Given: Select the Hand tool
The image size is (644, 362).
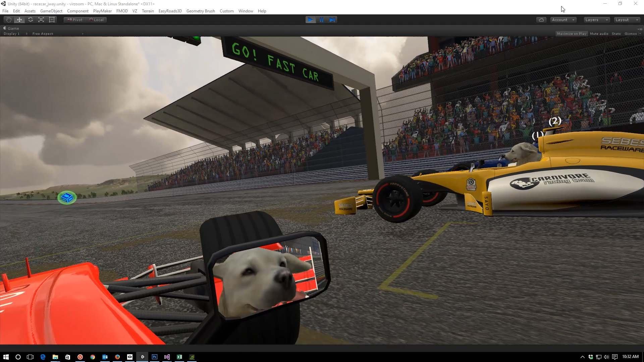Looking at the screenshot, I should pyautogui.click(x=8, y=20).
